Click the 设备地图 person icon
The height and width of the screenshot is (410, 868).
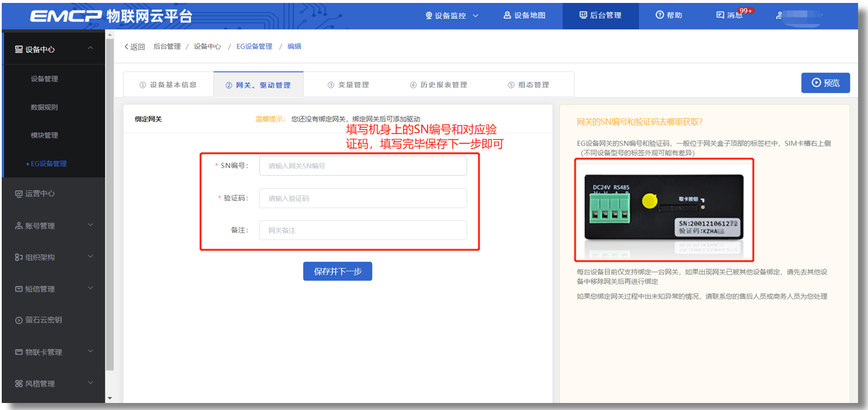click(507, 15)
